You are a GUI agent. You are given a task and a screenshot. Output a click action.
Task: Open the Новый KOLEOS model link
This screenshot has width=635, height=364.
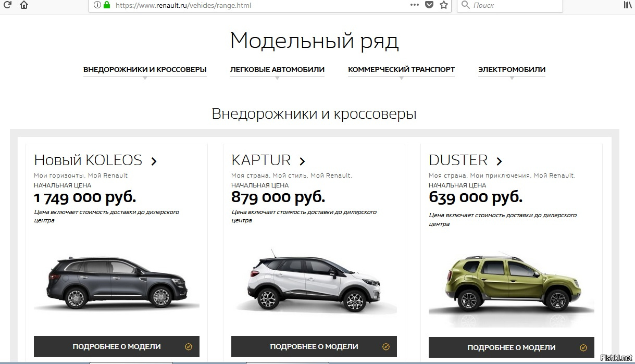[88, 160]
